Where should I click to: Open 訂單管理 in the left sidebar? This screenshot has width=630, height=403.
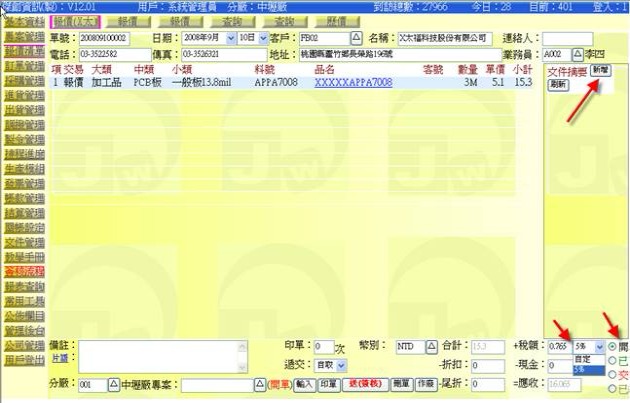tap(22, 65)
